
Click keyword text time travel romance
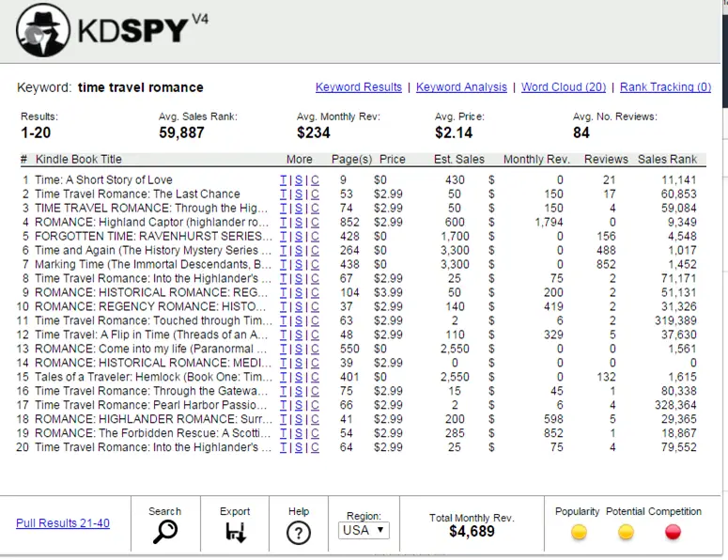point(140,87)
